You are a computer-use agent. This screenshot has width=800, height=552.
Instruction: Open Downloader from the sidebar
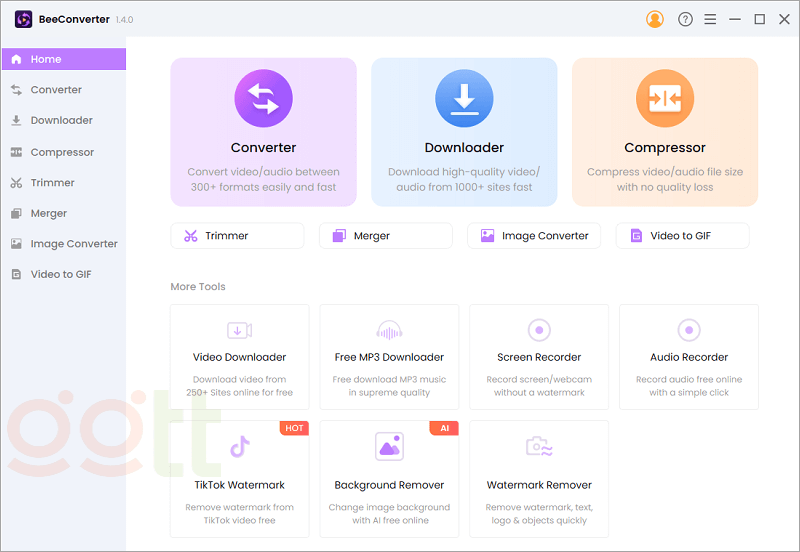pos(61,121)
